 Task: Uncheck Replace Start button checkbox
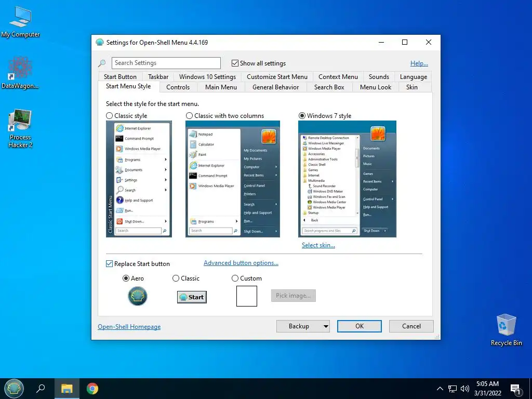pos(109,263)
